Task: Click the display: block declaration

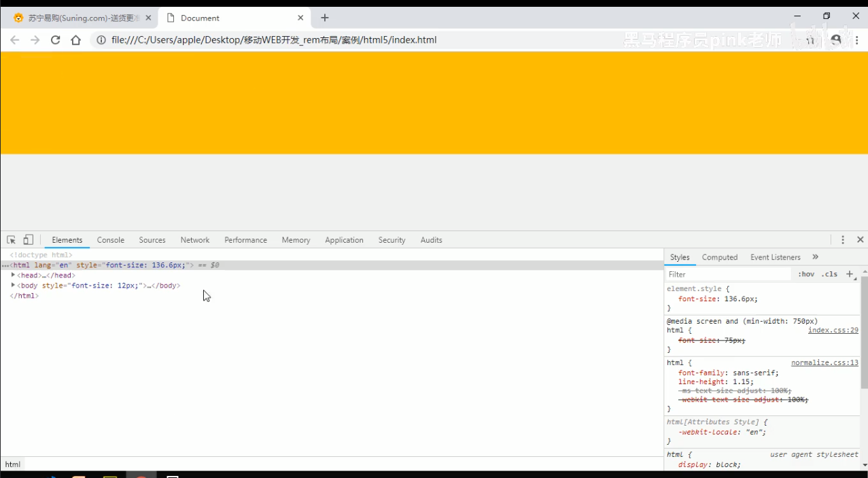Action: pos(710,465)
